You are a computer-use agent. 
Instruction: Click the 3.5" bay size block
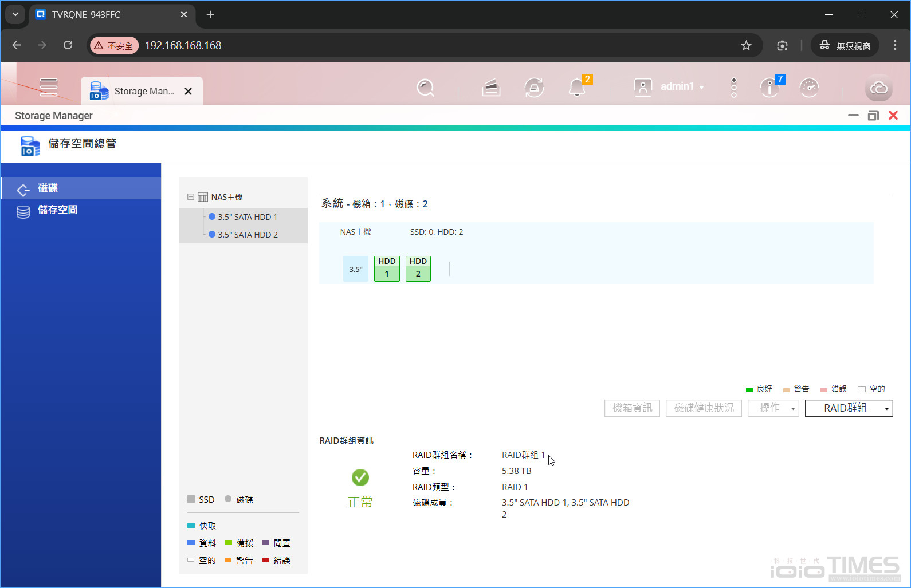356,269
